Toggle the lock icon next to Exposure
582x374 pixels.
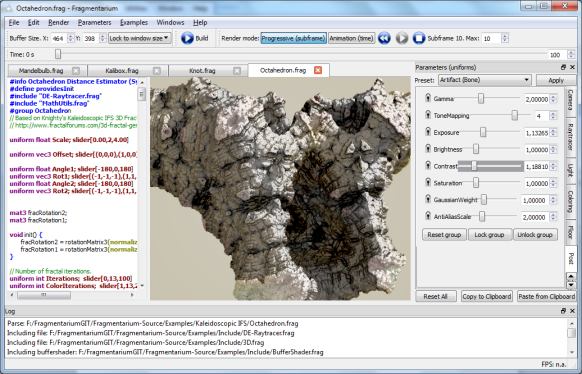[x=428, y=132]
